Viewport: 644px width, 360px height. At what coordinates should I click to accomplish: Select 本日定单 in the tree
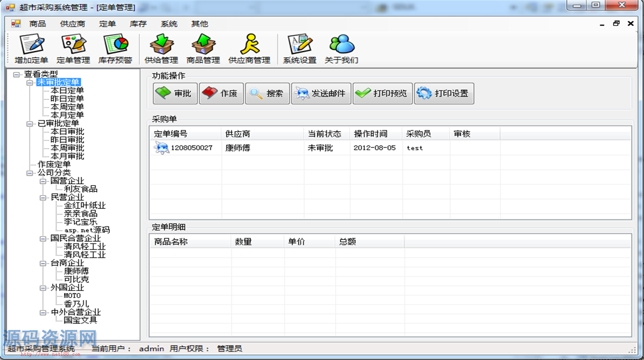(x=67, y=90)
